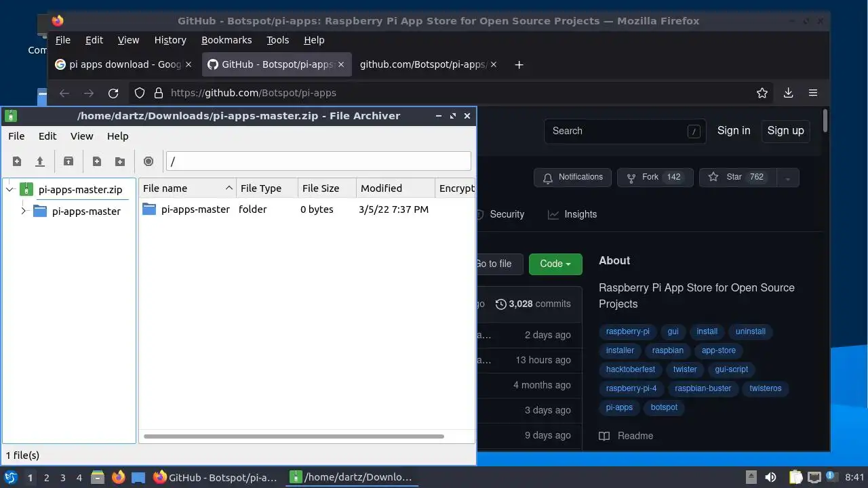Viewport: 868px width, 488px height.
Task: Click the add files icon in File Archiver
Action: (97, 161)
